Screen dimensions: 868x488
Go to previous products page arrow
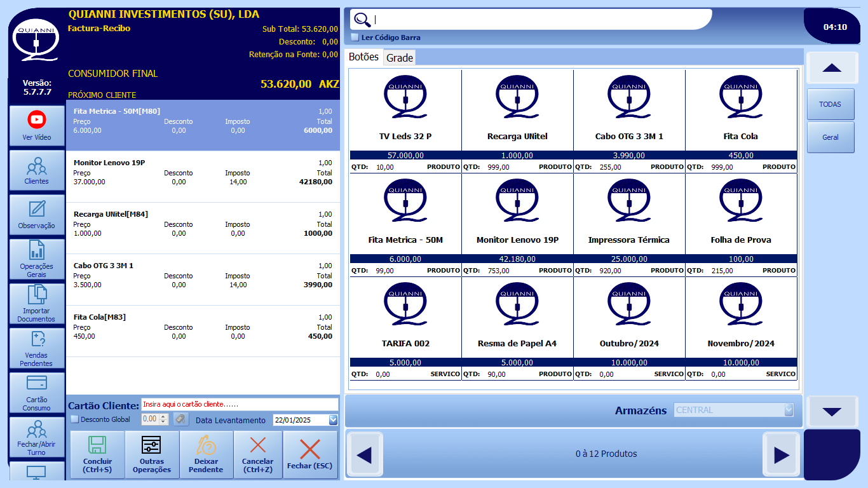364,454
